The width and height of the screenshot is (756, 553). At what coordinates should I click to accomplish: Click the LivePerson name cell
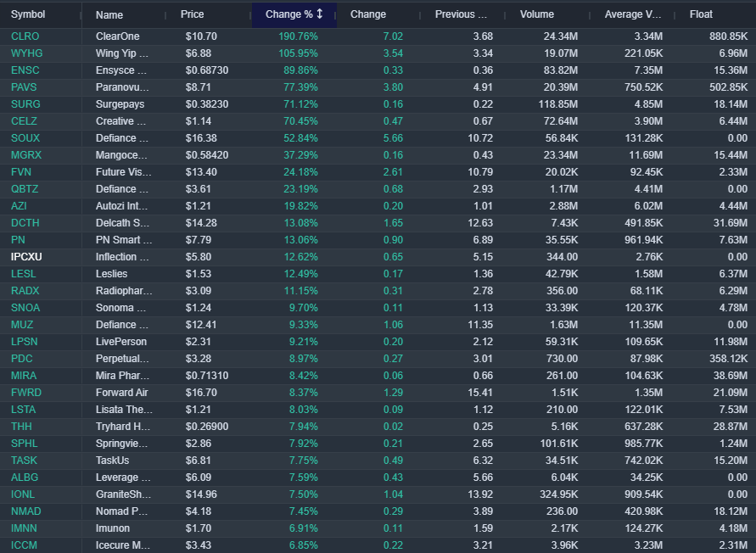click(x=121, y=342)
